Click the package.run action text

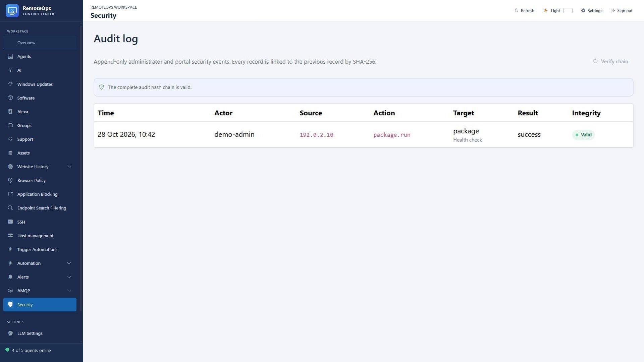(392, 135)
